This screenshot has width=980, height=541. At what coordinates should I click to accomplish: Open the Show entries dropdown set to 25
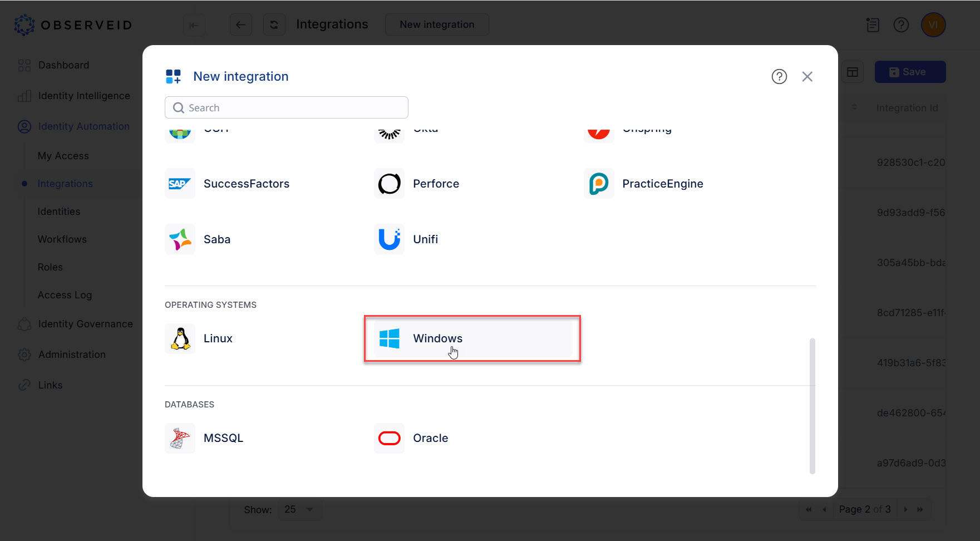pos(299,509)
